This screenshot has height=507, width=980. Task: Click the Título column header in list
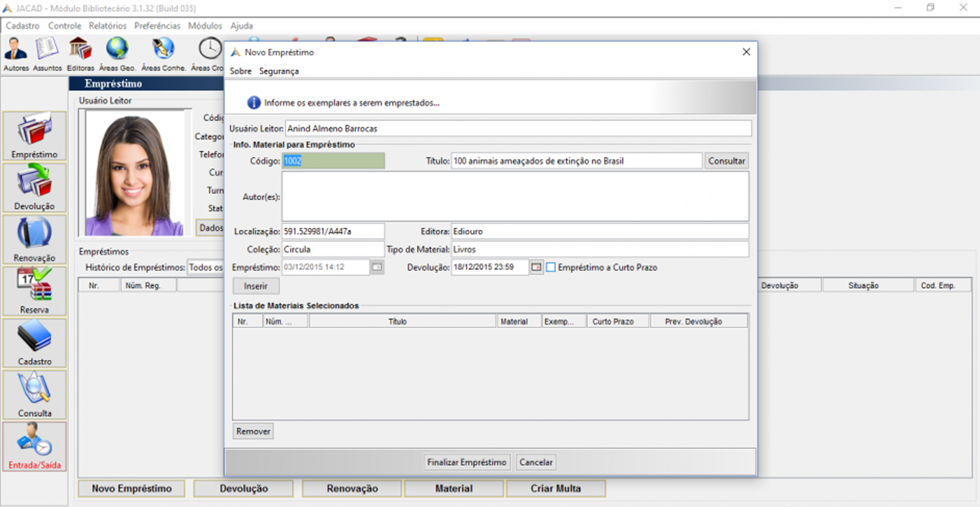[402, 322]
